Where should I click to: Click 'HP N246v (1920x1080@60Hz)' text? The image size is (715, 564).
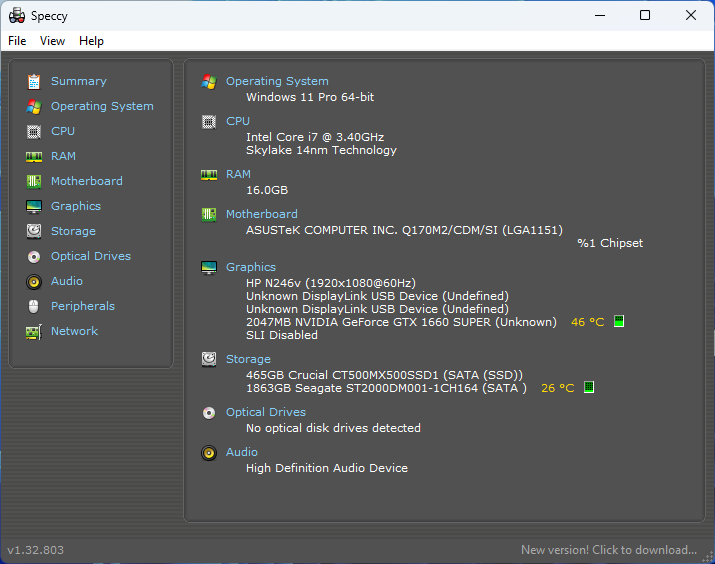click(x=331, y=283)
